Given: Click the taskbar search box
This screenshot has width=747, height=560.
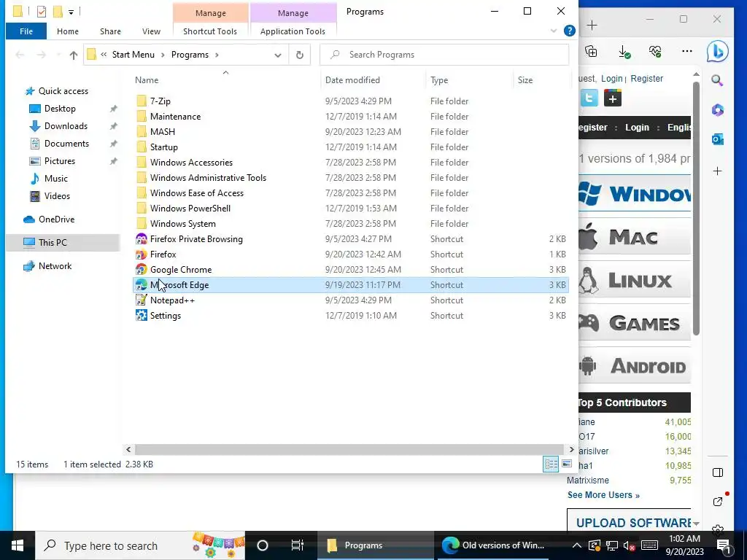Looking at the screenshot, I should (141, 545).
